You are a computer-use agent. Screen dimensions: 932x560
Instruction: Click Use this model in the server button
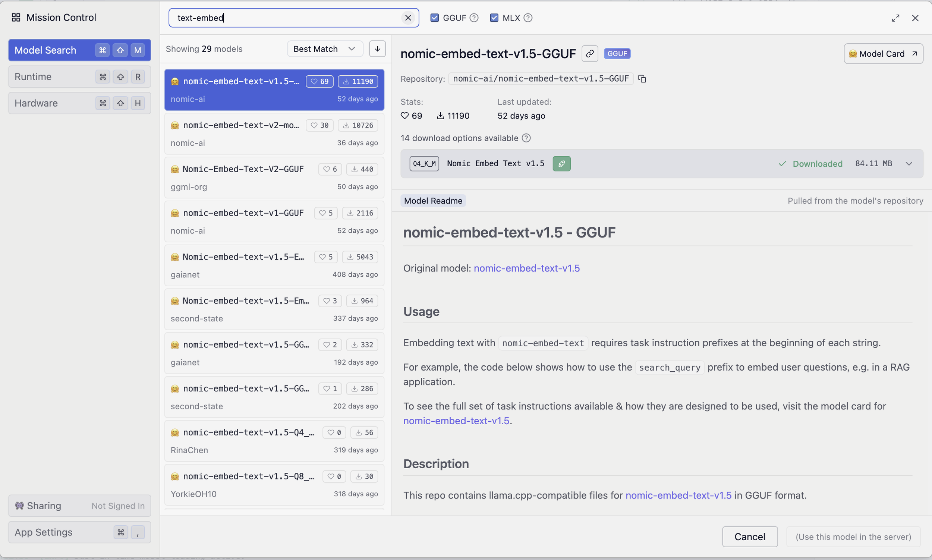coord(853,537)
